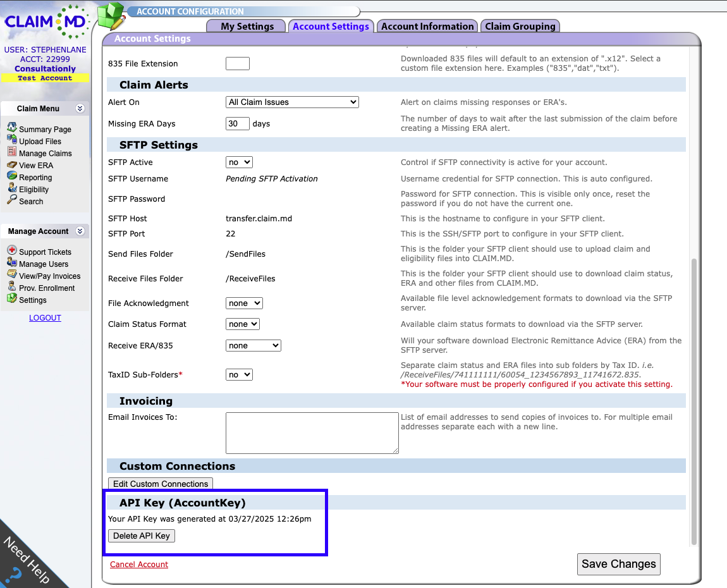The width and height of the screenshot is (727, 588).
Task: Click the Summary Page icon in sidebar
Action: coord(12,128)
